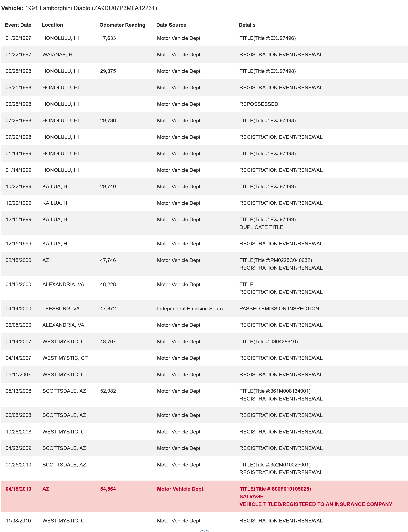The height and width of the screenshot is (532, 408).
Task: Click the WAIANAE, HI location cell
Action: point(58,54)
